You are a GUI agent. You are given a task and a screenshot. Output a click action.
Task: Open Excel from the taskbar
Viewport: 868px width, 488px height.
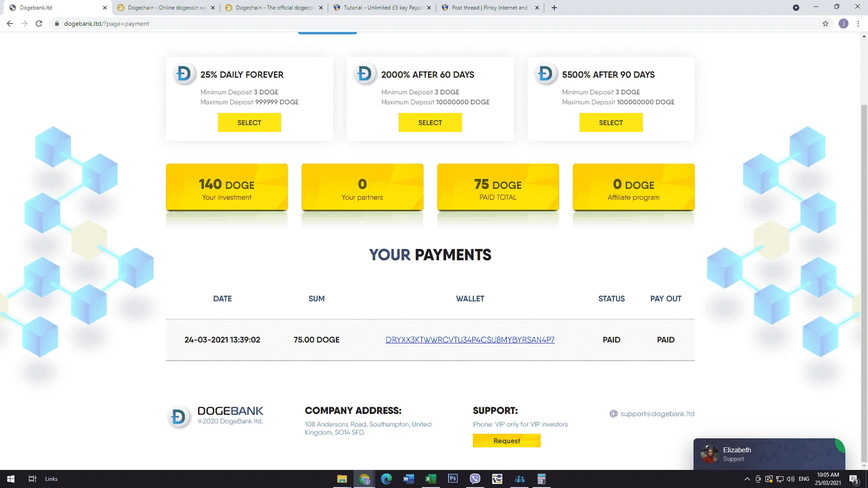click(431, 479)
